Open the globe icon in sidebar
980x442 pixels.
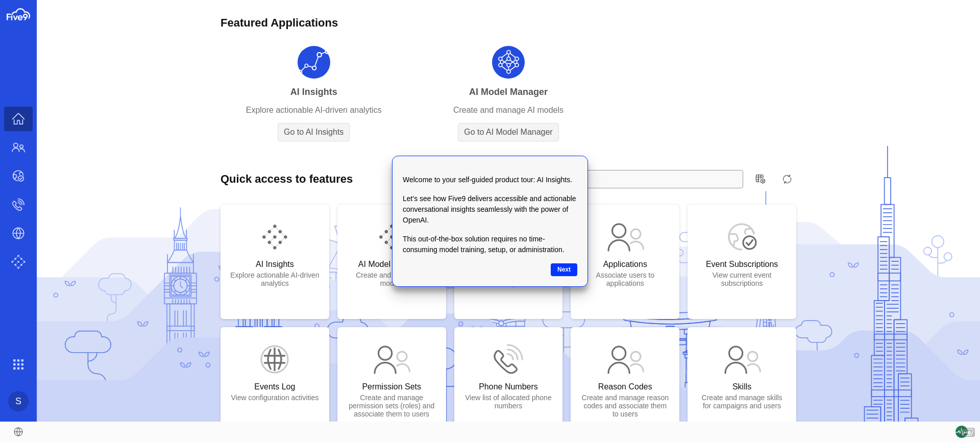(18, 233)
